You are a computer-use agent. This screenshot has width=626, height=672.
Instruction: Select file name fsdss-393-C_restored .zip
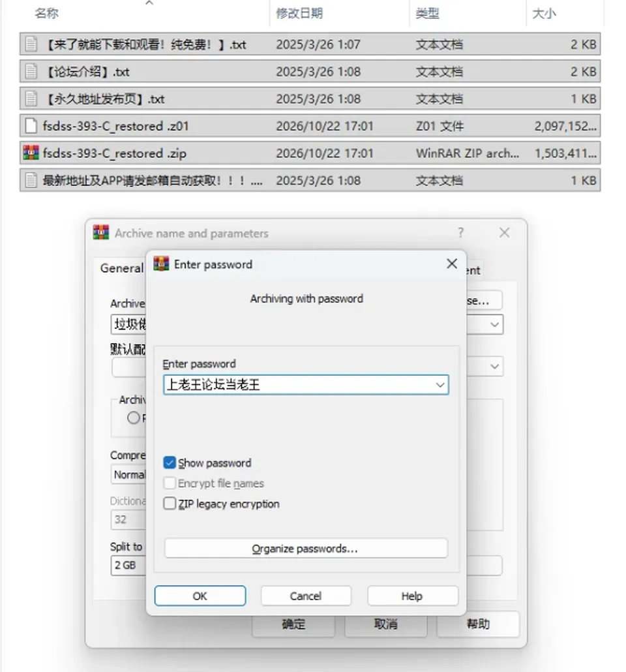[114, 153]
